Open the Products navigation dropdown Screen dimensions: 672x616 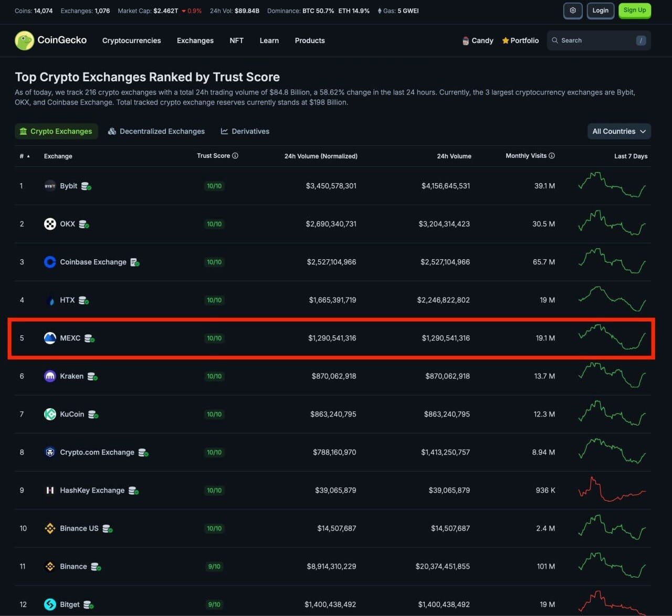(310, 40)
